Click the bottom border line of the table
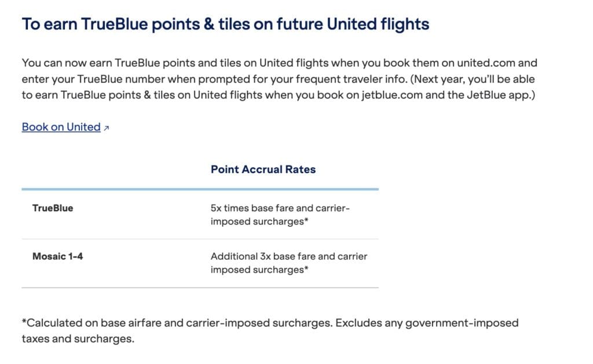Screen dimensions: 593x364 point(200,287)
